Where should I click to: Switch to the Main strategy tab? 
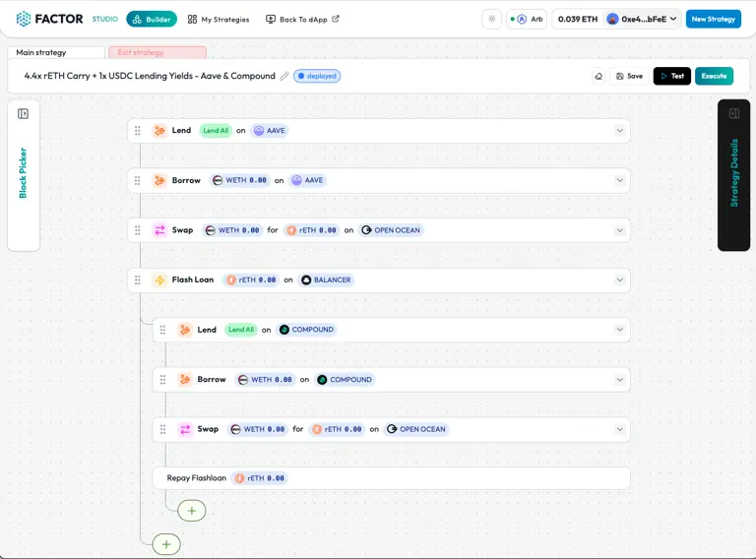click(56, 52)
